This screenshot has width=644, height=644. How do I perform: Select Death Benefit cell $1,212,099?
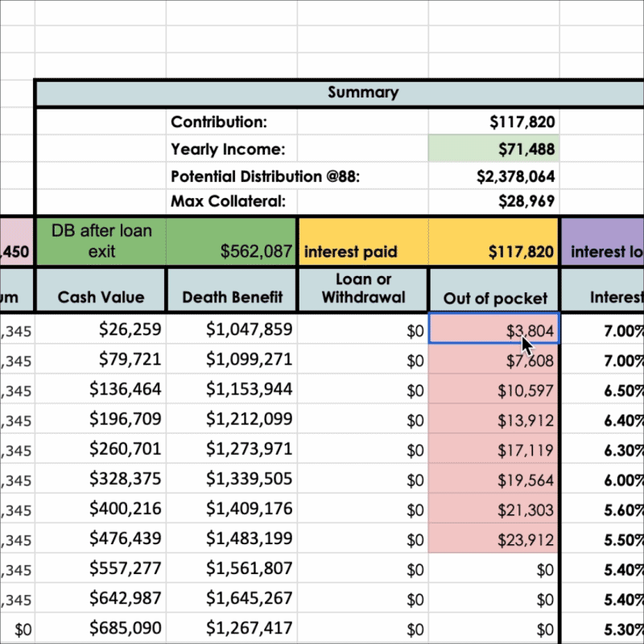pos(232,419)
